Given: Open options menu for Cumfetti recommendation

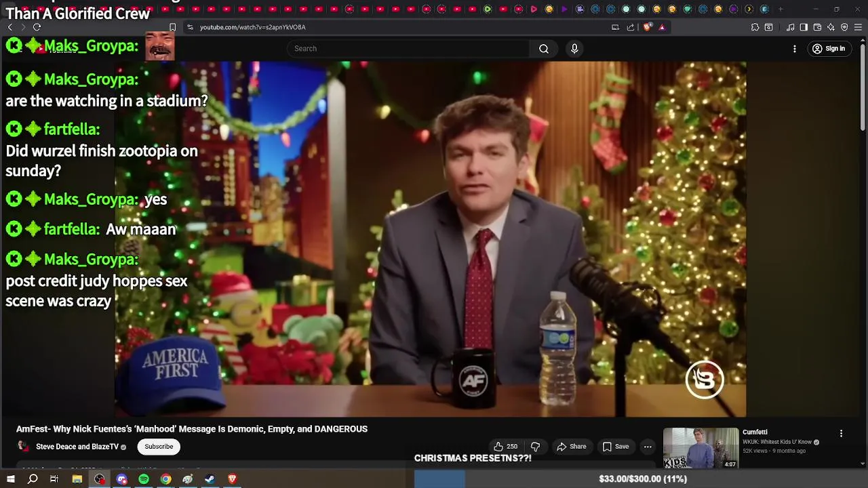Looking at the screenshot, I should (841, 433).
